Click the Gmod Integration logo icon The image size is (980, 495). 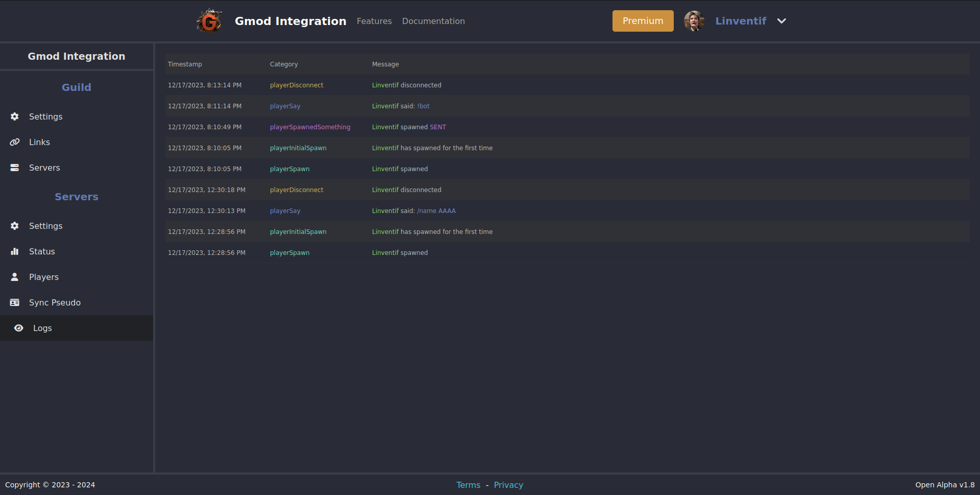pyautogui.click(x=209, y=21)
